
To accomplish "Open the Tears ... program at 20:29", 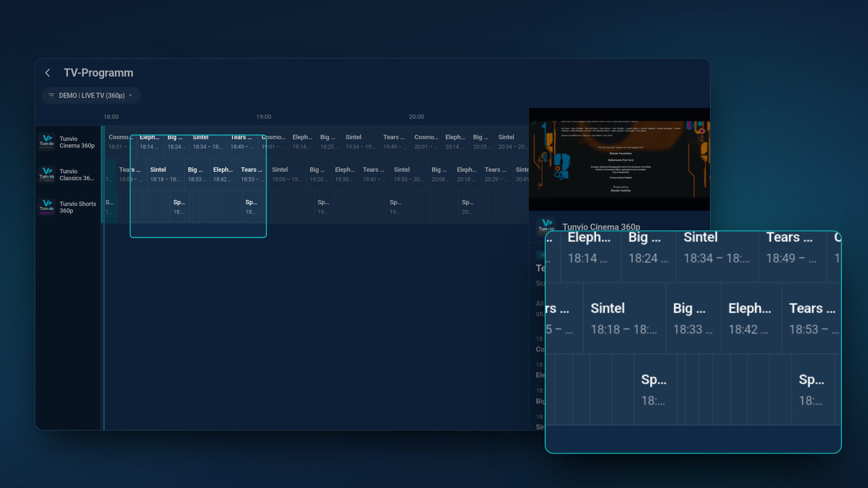I will (496, 175).
